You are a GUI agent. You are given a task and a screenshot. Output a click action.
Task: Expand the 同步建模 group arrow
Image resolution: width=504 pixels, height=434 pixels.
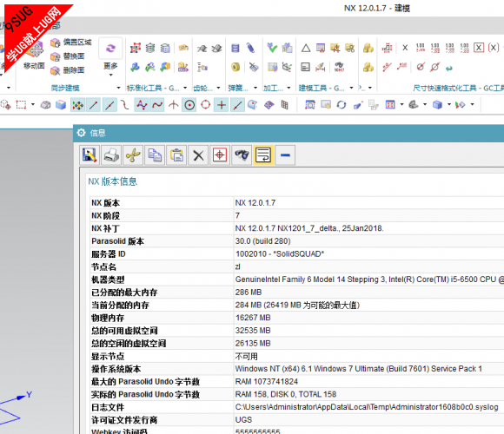click(x=118, y=88)
